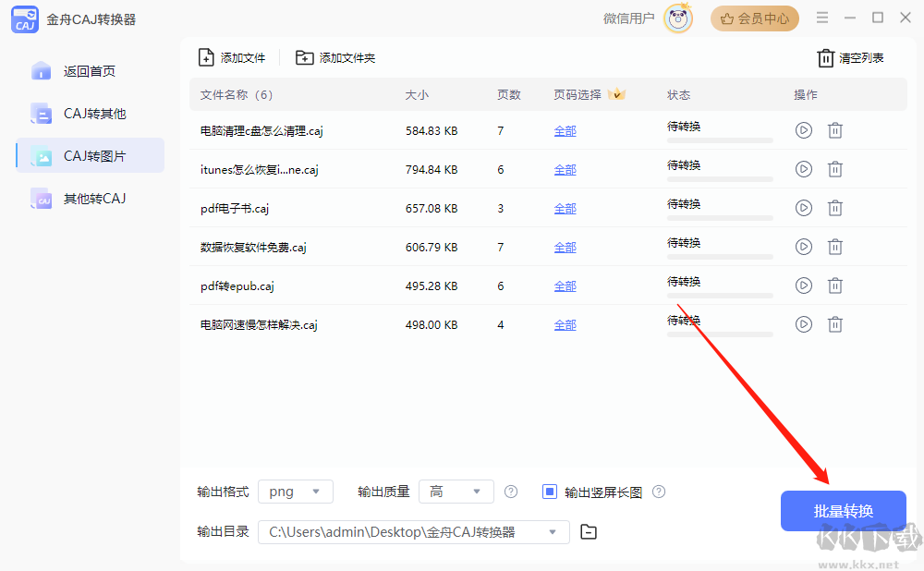Image resolution: width=924 pixels, height=571 pixels.
Task: Select file name 电脑网速慢怎样解决.caj
Action: pos(259,325)
